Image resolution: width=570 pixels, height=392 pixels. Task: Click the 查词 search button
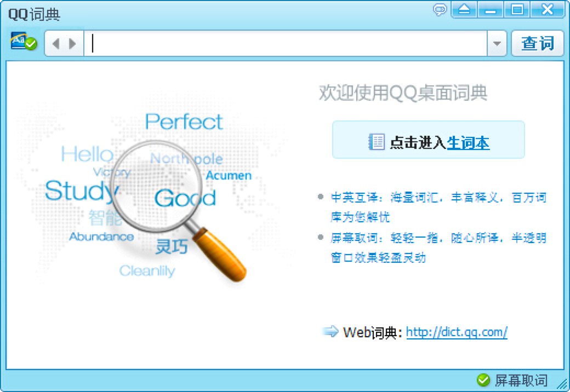click(x=538, y=43)
